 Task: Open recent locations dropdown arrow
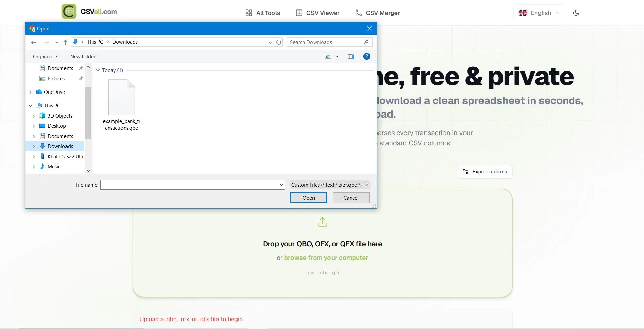click(57, 42)
